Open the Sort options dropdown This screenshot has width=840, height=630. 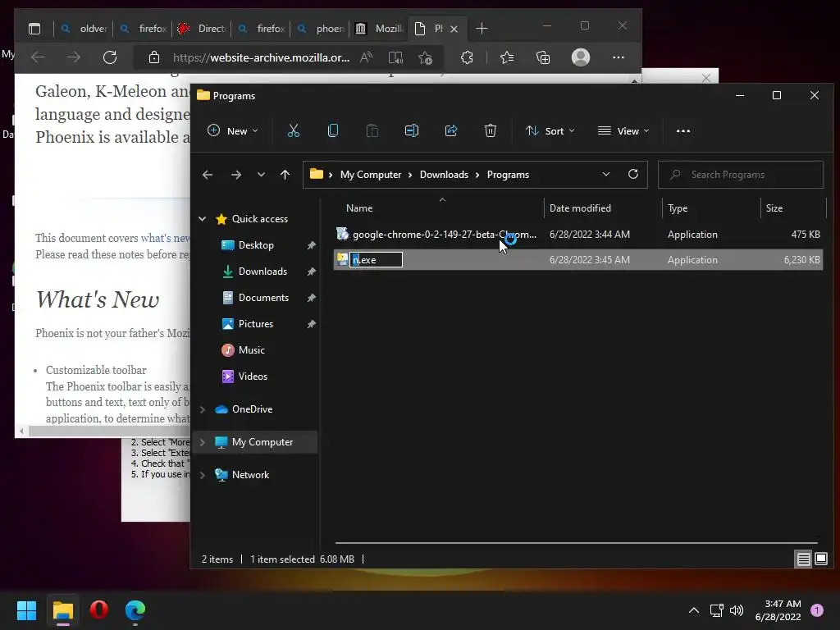pos(550,130)
